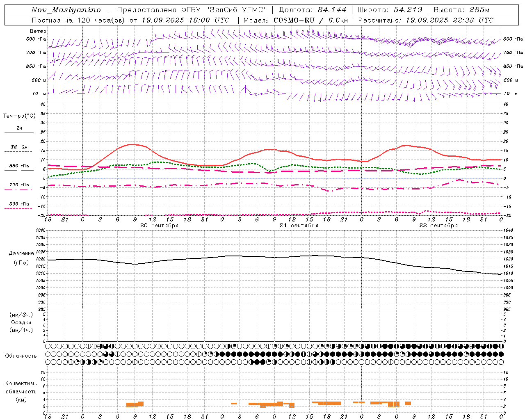Screen dimensions: 525x420
Task: Click the "Тем-ра(°C)" temperature panel label
Action: [x=19, y=116]
